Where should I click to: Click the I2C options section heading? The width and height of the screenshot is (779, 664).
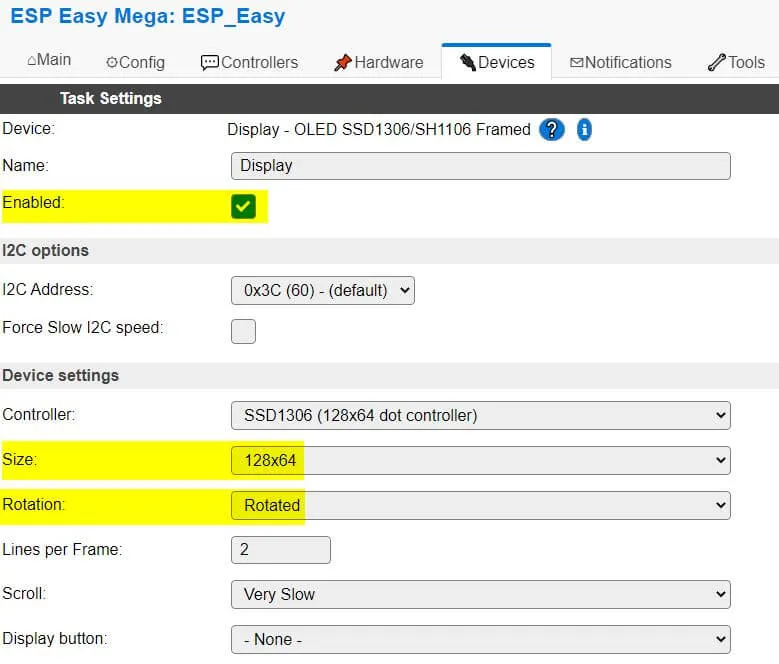[46, 250]
